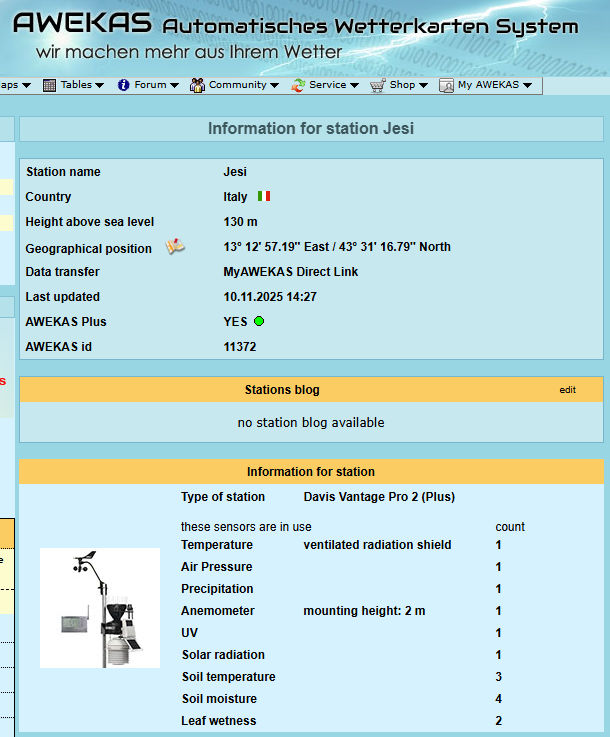Expand the Shop dropdown arrow
Image resolution: width=610 pixels, height=737 pixels.
(x=423, y=85)
